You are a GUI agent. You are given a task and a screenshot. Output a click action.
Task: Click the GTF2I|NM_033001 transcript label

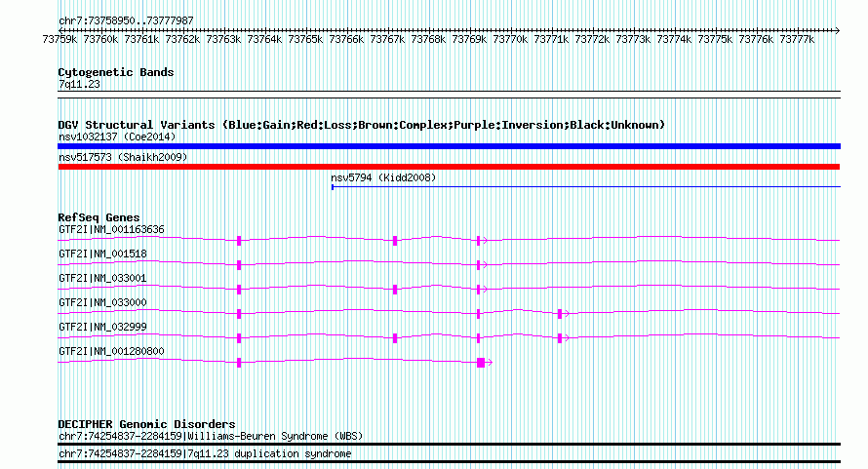pos(103,278)
